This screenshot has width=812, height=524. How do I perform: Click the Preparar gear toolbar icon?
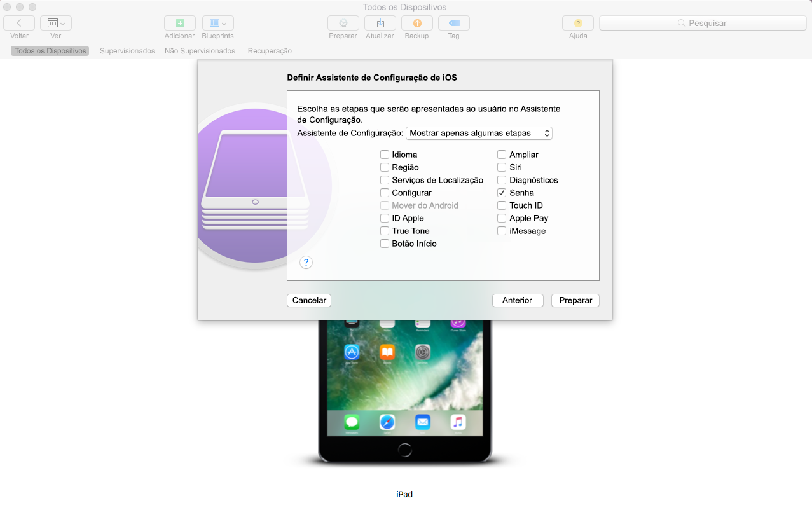click(x=343, y=23)
